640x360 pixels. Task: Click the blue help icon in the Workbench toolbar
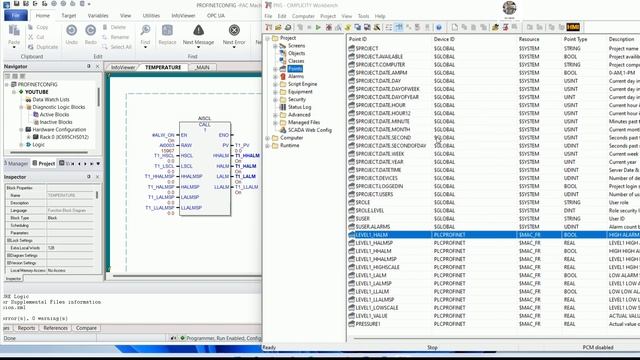point(439,27)
